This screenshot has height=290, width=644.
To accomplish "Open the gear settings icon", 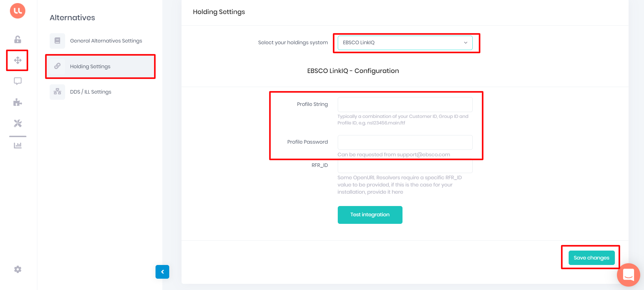I will (17, 269).
